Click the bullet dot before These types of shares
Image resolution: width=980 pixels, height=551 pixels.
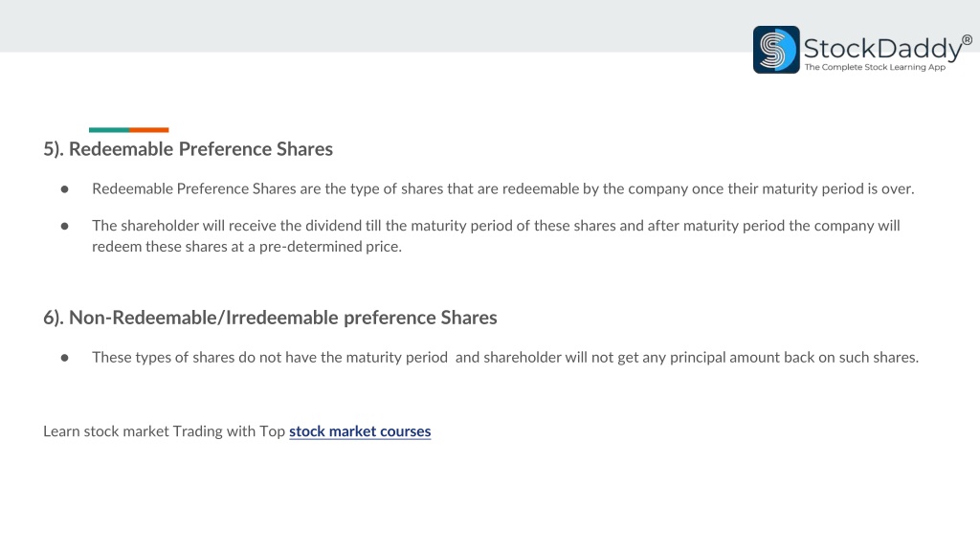click(x=64, y=358)
